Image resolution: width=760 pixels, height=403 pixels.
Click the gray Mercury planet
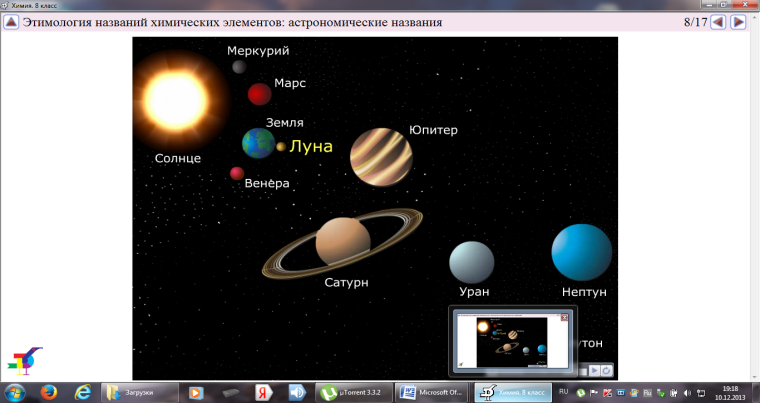[x=239, y=66]
